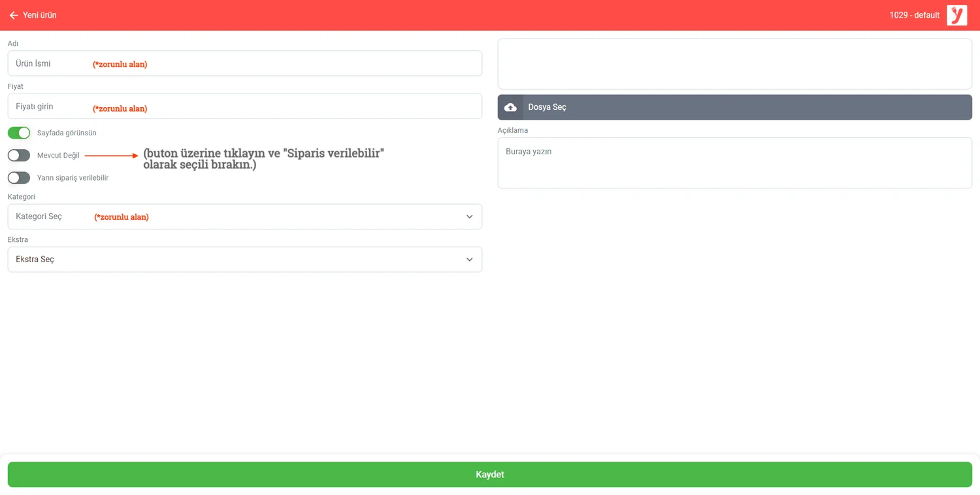This screenshot has height=495, width=980.
Task: Click the Kategori Seç chevron arrow
Action: point(469,217)
